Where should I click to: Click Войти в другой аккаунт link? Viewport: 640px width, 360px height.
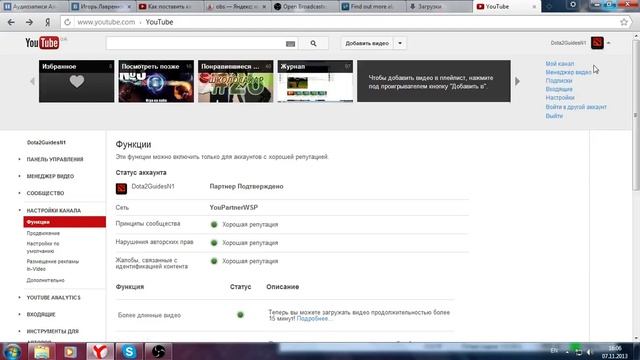pos(576,107)
